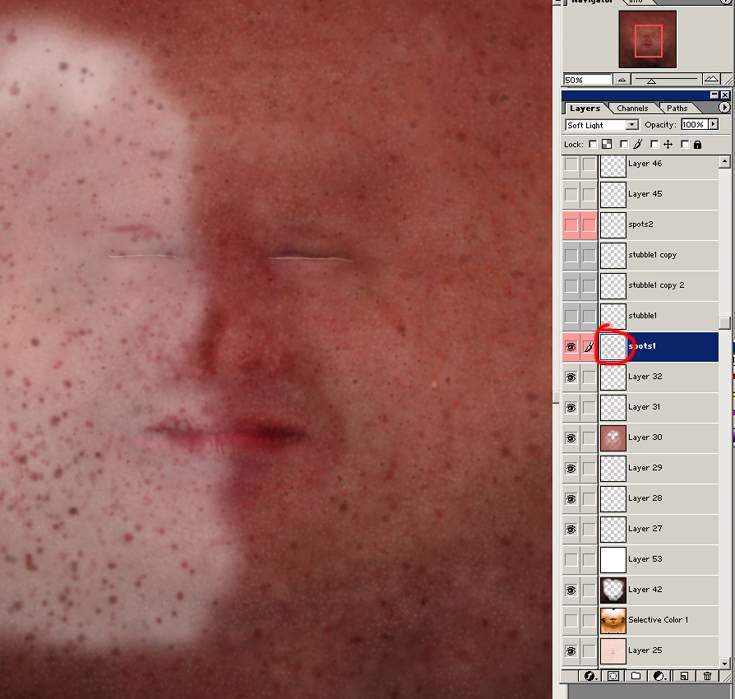Image resolution: width=735 pixels, height=699 pixels.
Task: Click the Opacity 100% value field
Action: 694,125
